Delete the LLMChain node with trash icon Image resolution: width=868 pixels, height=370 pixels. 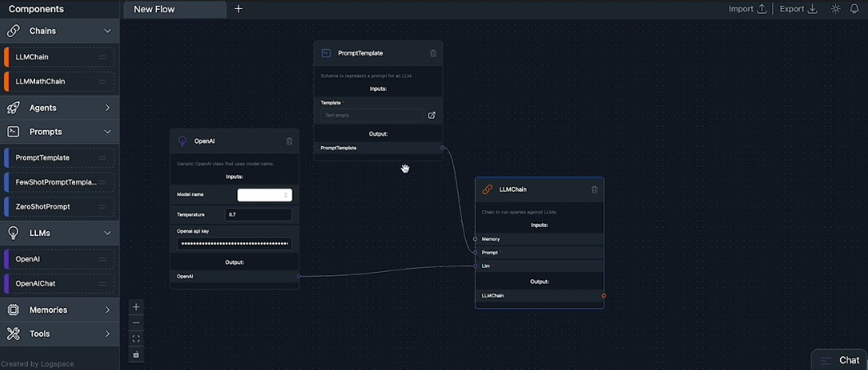(594, 189)
